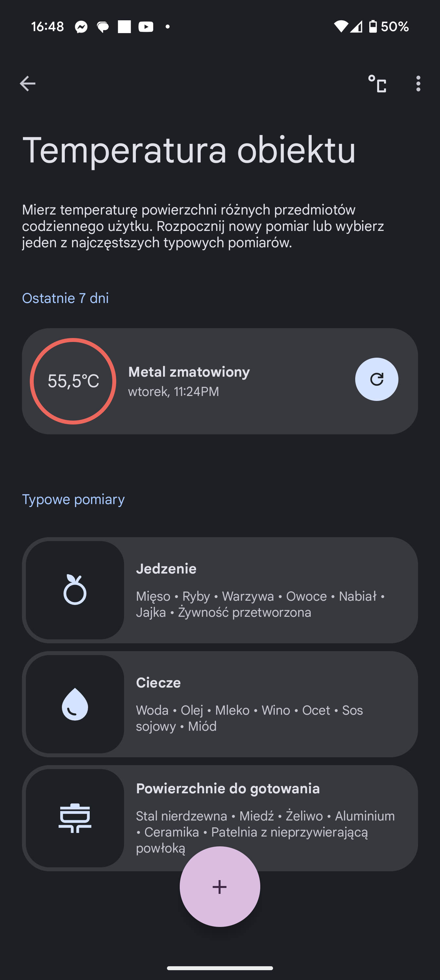Tap the cooking pot stove icon
This screenshot has width=440, height=980.
75,818
